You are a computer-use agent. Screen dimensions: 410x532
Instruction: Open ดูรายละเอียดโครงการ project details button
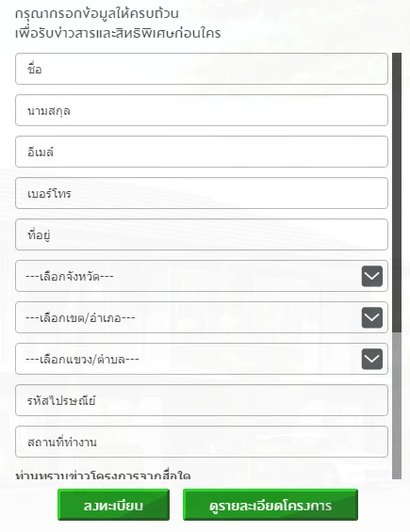click(271, 505)
